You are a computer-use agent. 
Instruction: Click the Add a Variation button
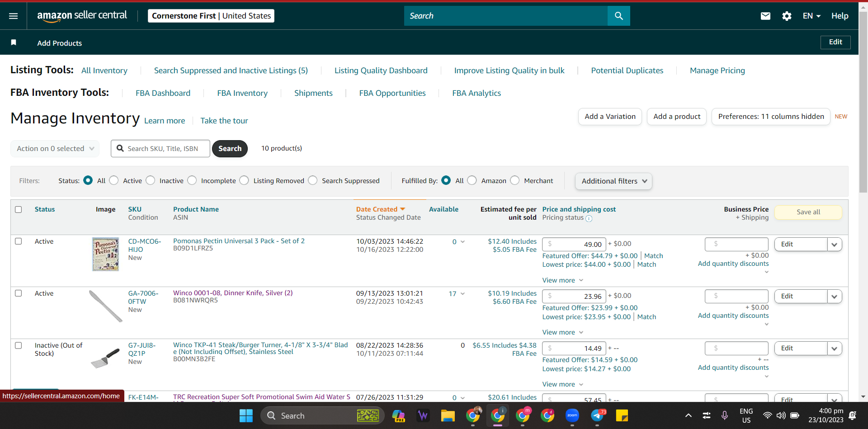coord(610,117)
